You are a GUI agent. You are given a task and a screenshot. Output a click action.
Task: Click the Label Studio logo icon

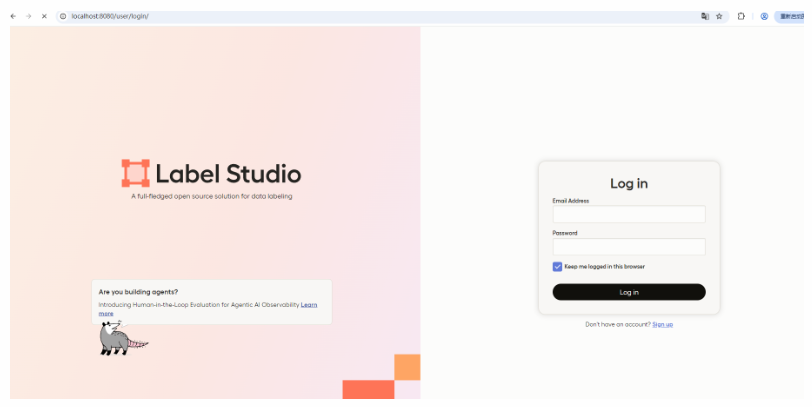tap(136, 173)
